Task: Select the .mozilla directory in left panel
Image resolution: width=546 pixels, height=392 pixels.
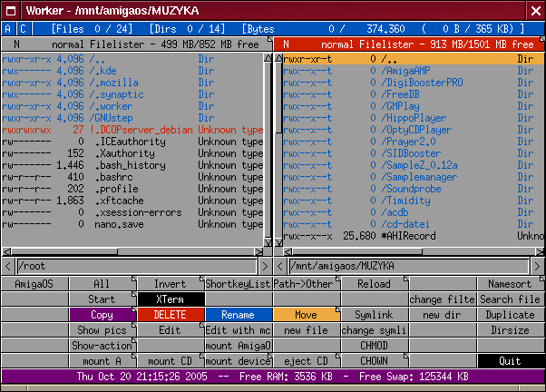Action: click(120, 83)
